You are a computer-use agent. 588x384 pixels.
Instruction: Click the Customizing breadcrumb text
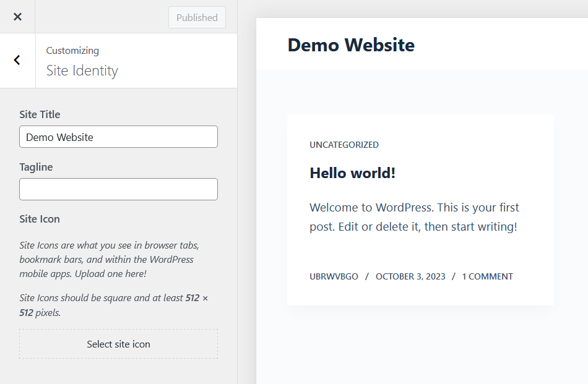[72, 51]
